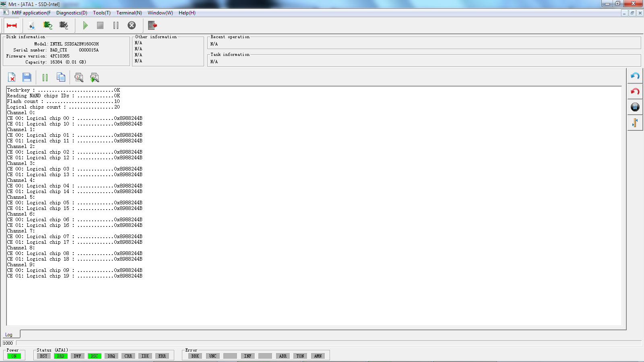
Task: Click the green cable connect device icon
Action: pos(48,25)
